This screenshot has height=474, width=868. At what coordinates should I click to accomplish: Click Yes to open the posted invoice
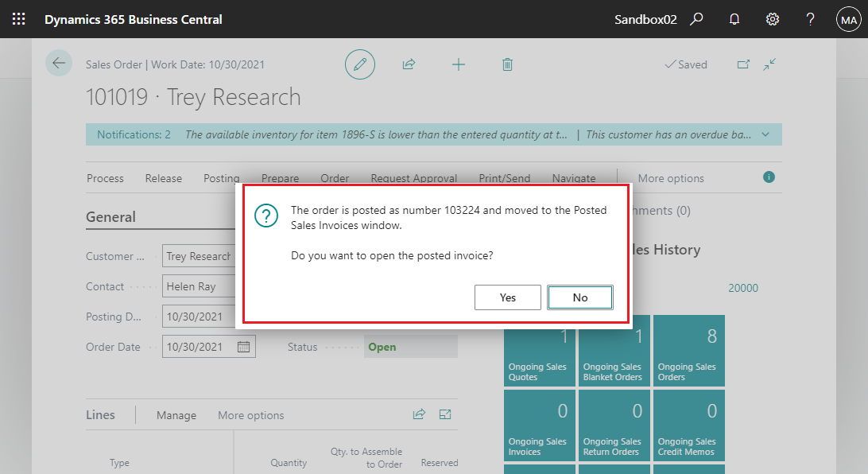(x=507, y=297)
